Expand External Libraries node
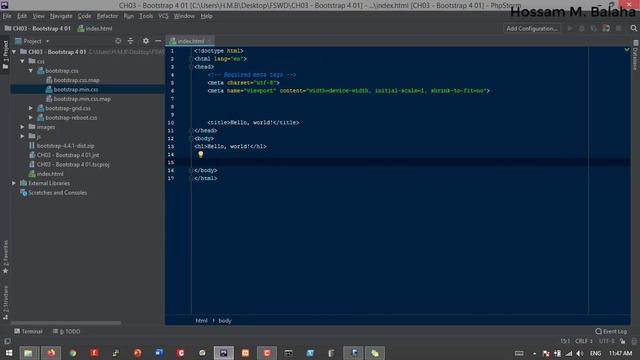Screen dimensions: 640x360 click(14, 183)
